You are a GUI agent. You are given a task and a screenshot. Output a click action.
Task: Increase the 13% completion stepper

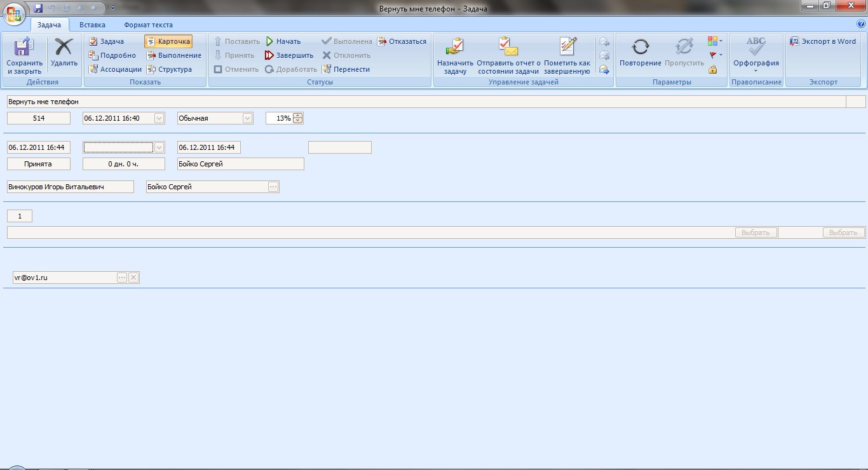pyautogui.click(x=298, y=116)
